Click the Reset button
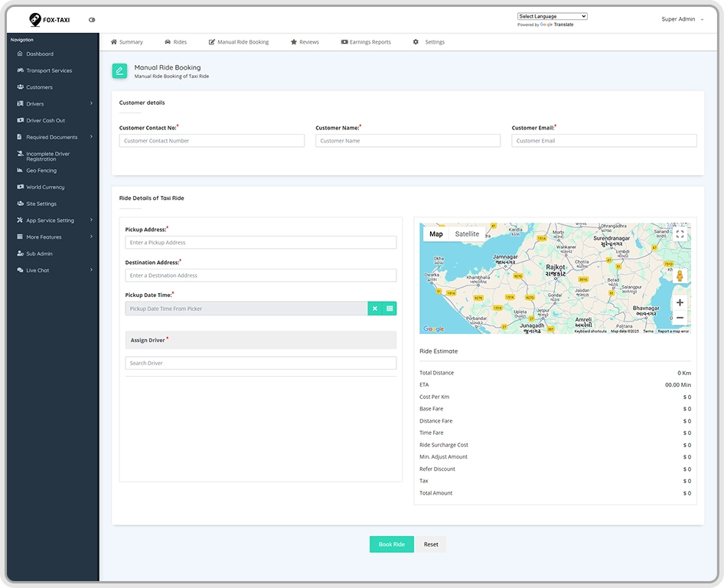Screen dimensions: 724x588 [x=431, y=544]
